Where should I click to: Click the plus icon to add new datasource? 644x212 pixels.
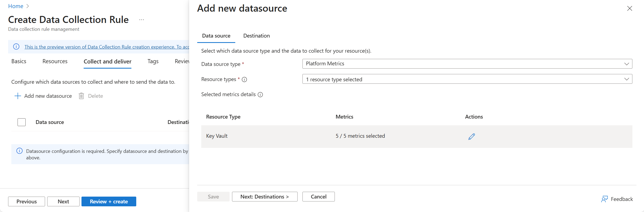18,96
